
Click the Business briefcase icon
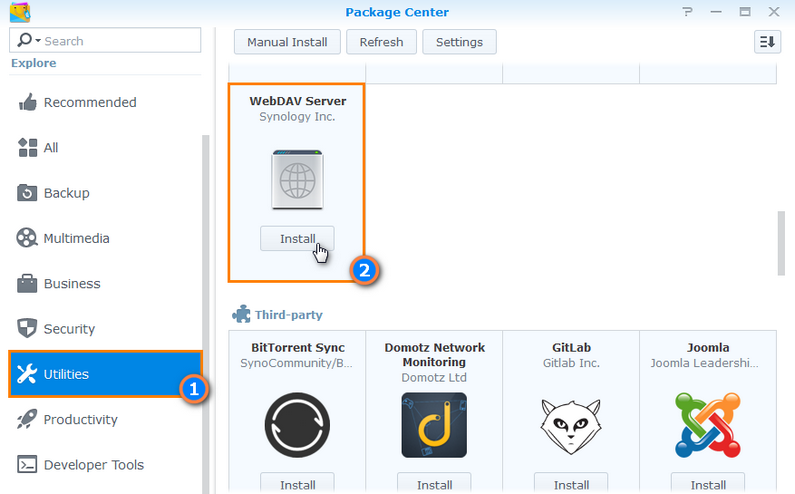coord(27,284)
